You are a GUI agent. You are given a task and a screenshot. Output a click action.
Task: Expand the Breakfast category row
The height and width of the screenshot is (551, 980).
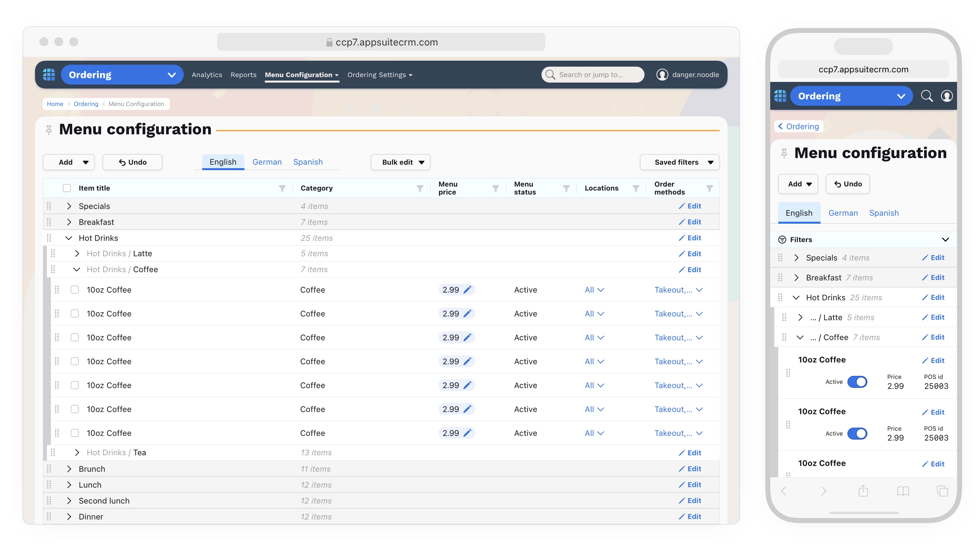click(69, 222)
